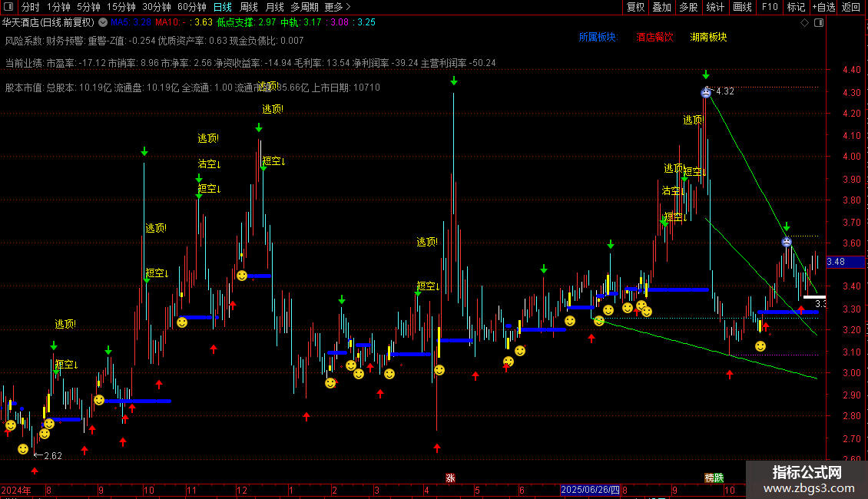Click the sad face icon at 4.32 high

[x=706, y=93]
